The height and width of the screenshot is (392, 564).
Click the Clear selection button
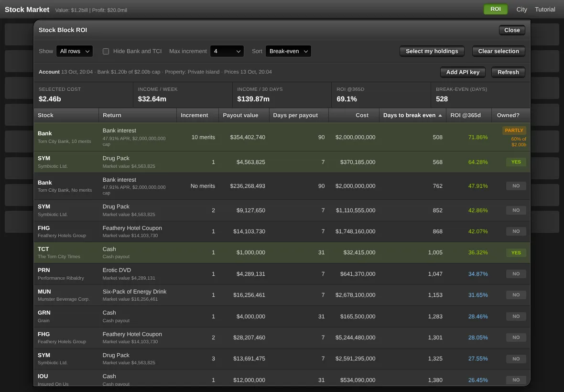point(499,51)
